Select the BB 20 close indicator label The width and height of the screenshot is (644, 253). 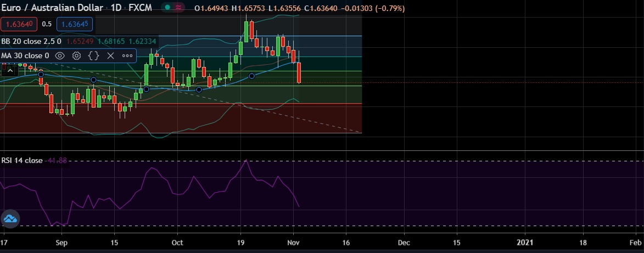(x=31, y=41)
